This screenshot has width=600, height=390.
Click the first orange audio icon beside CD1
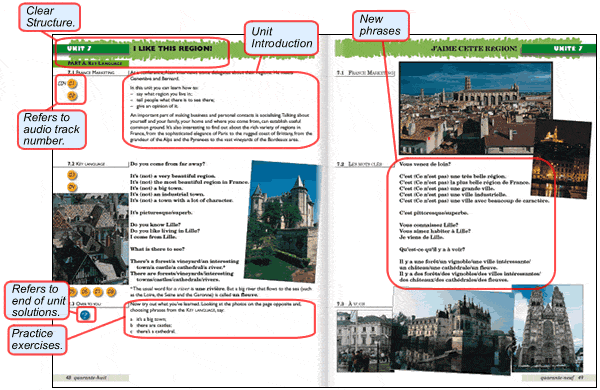click(72, 83)
